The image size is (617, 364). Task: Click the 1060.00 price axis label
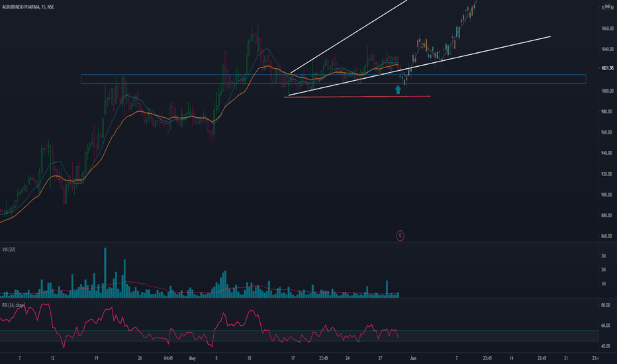tap(607, 28)
